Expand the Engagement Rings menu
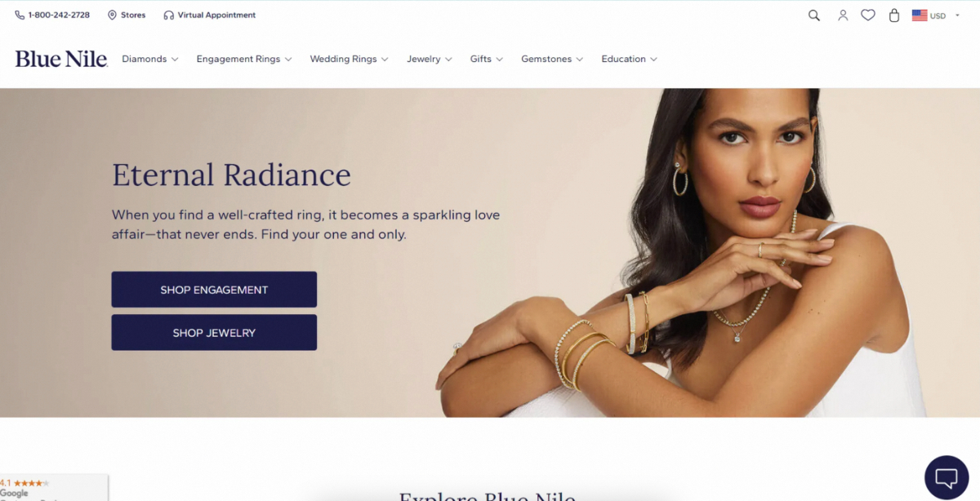The height and width of the screenshot is (501, 980). (x=244, y=59)
